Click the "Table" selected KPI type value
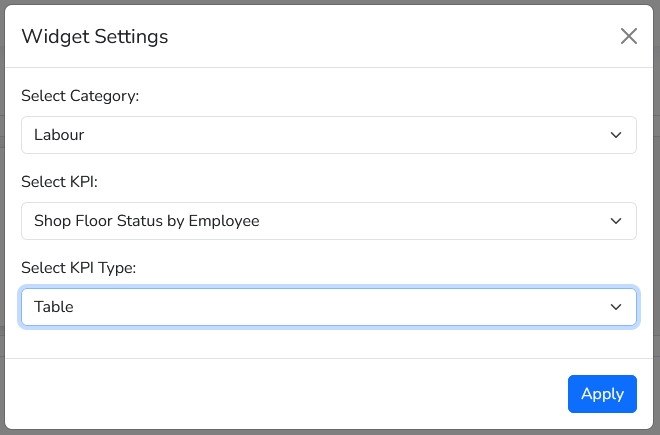Viewport: 660px width, 435px height. tap(54, 307)
